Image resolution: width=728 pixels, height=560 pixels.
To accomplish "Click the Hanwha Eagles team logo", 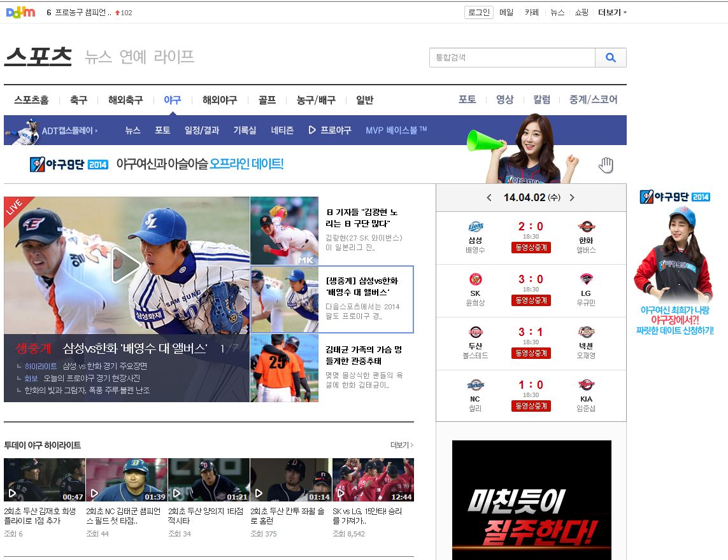I will pos(586,227).
